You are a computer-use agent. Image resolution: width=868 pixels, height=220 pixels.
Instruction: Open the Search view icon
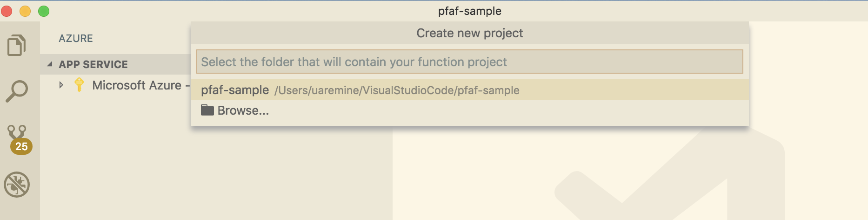click(x=17, y=91)
